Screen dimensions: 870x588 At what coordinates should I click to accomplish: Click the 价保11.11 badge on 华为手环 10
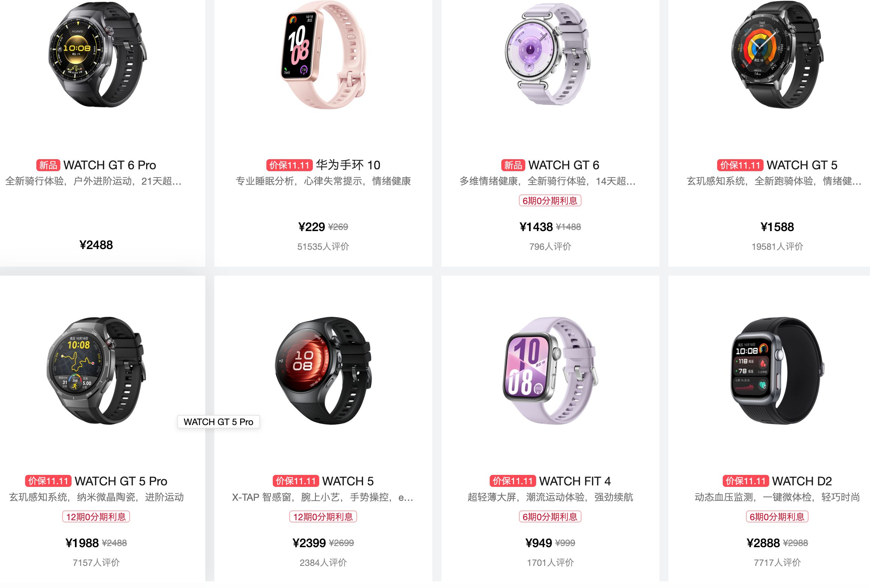(x=289, y=165)
